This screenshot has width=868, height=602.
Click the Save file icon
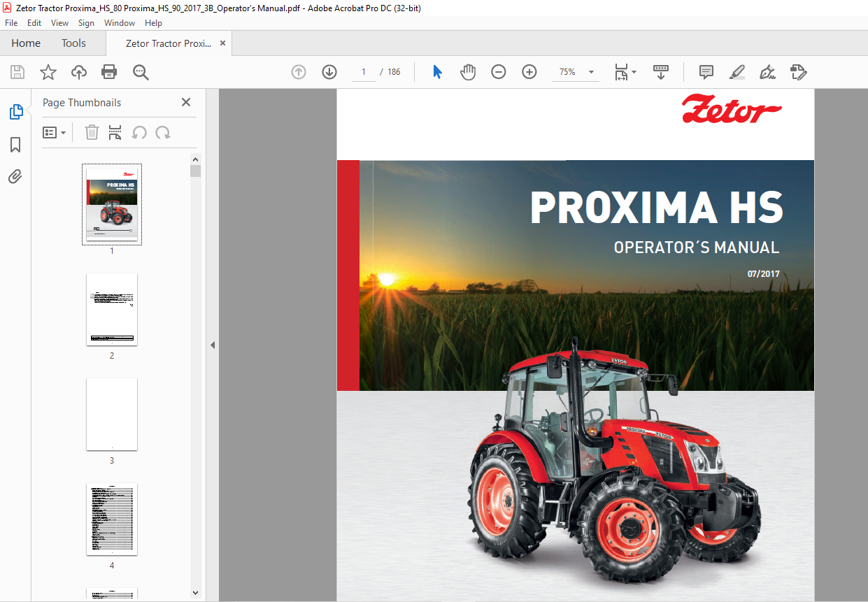pyautogui.click(x=17, y=72)
